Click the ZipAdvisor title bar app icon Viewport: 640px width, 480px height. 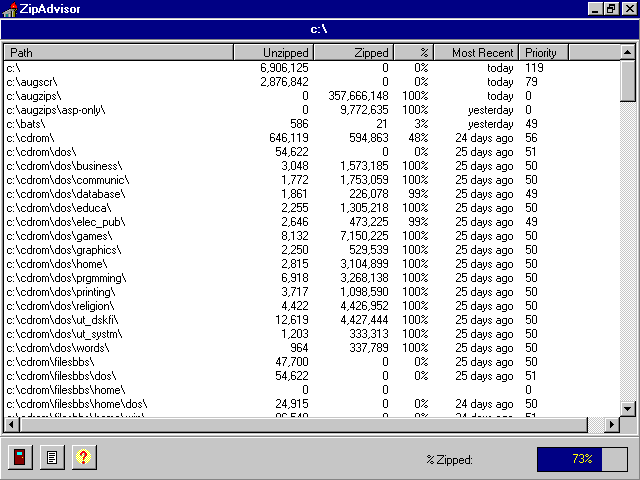pos(9,9)
